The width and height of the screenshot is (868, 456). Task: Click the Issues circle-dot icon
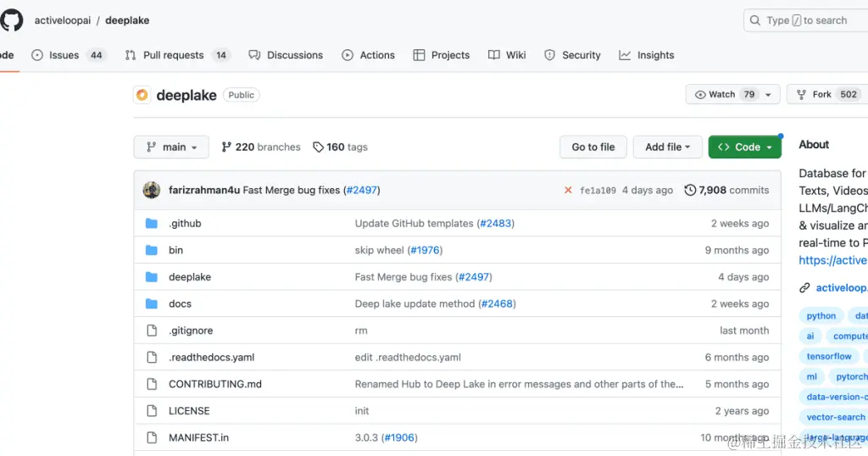(x=37, y=55)
